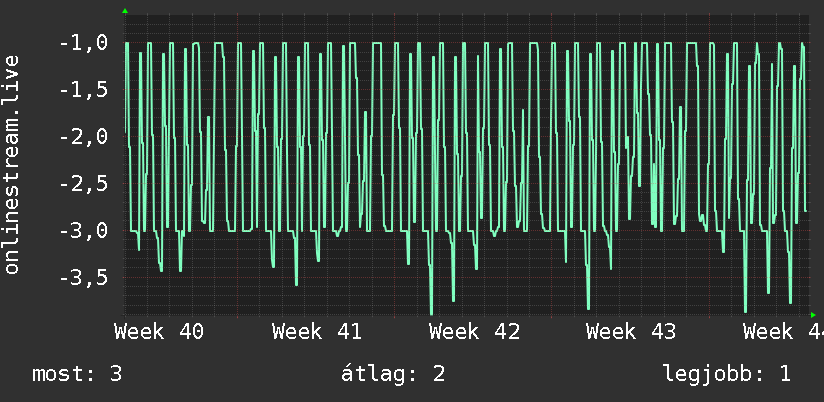Click the 'most: 3' current value text
The width and height of the screenshot is (824, 402).
[77, 374]
